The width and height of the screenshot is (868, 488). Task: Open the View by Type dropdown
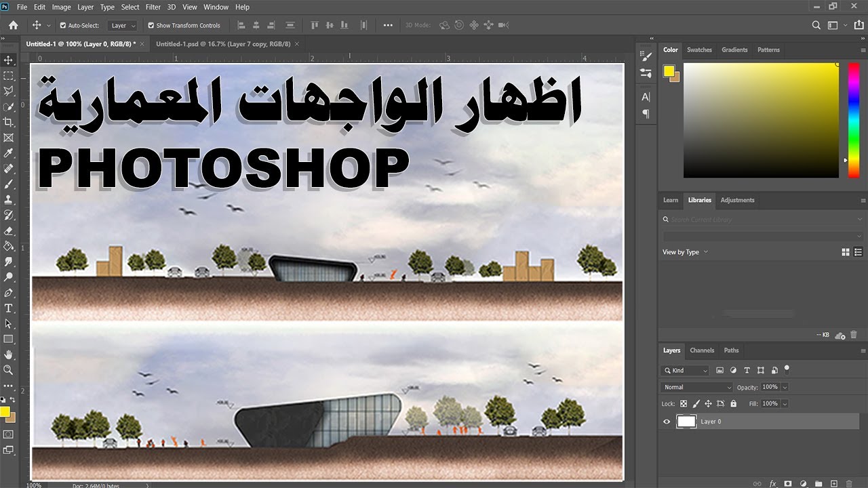coord(685,252)
